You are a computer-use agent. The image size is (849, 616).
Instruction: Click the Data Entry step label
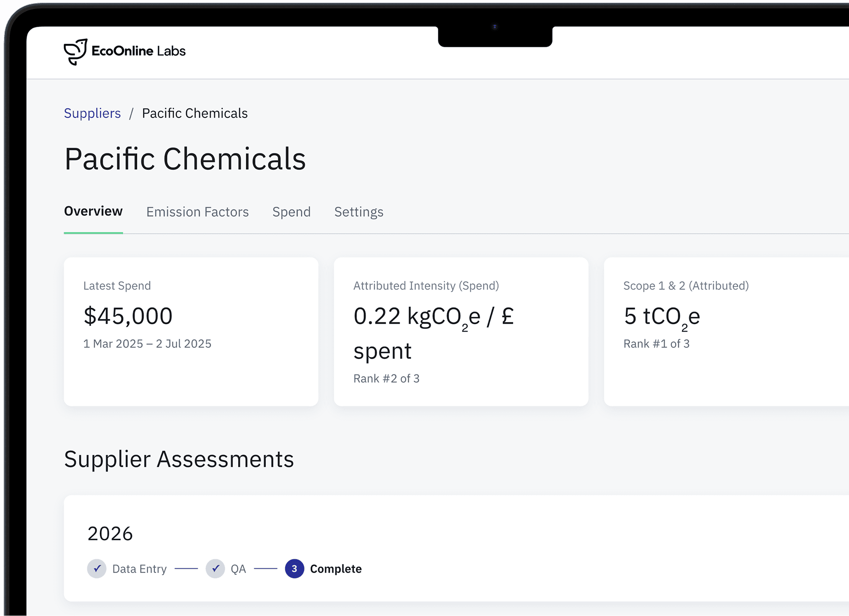click(139, 569)
